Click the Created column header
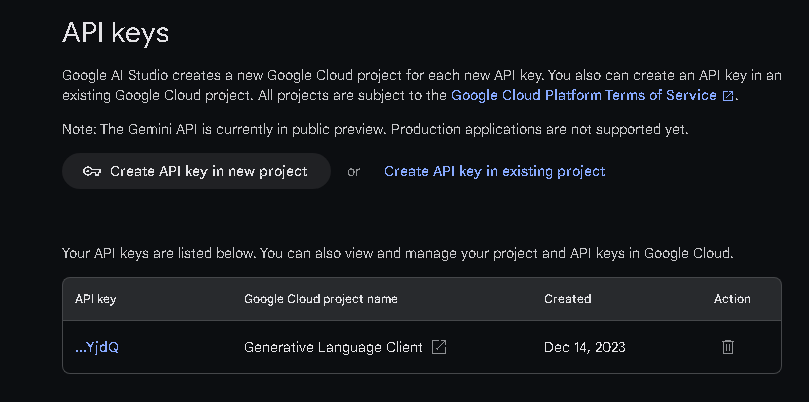The image size is (809, 402). [x=568, y=299]
